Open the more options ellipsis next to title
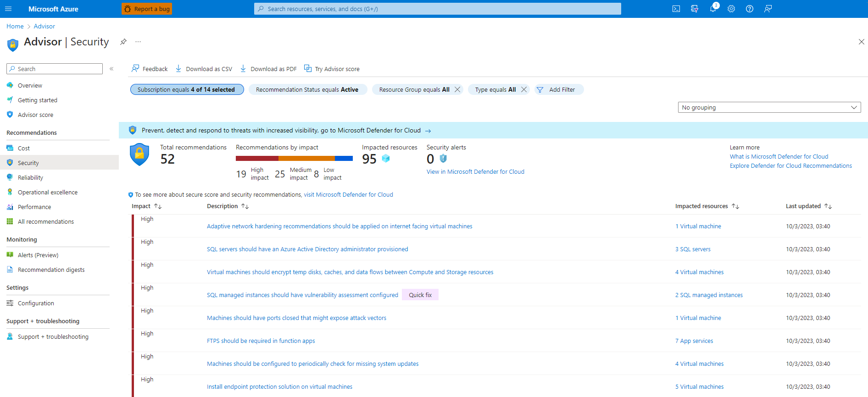The width and height of the screenshot is (868, 397). (x=138, y=42)
